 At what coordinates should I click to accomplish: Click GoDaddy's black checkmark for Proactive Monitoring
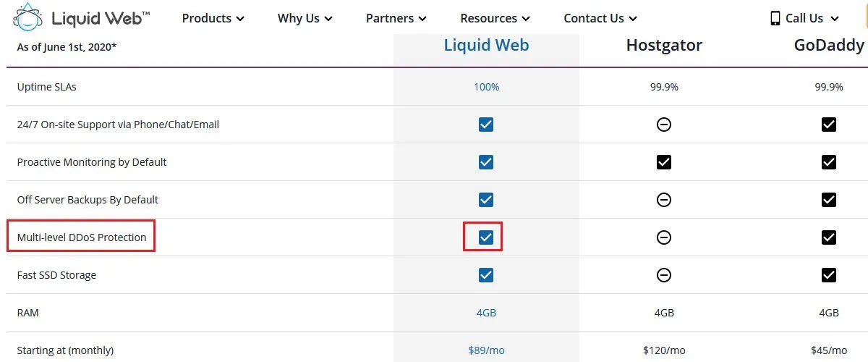coord(829,162)
